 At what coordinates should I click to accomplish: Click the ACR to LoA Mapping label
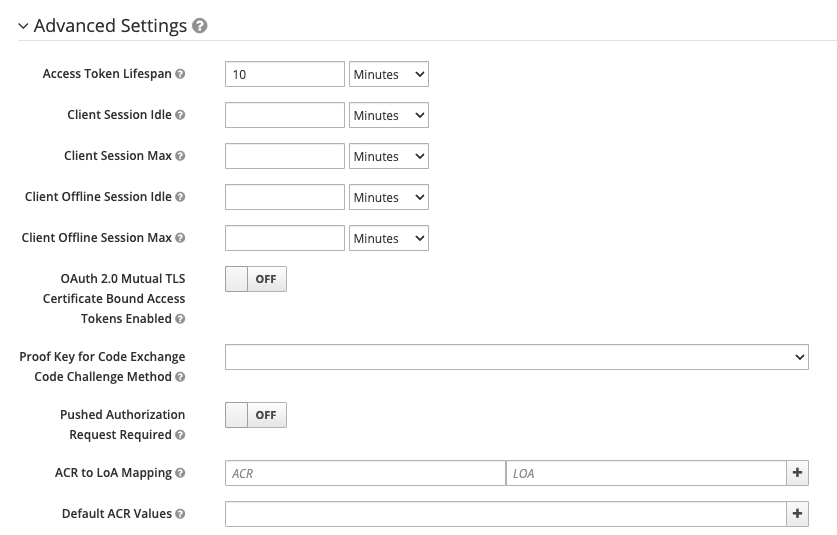coord(114,473)
